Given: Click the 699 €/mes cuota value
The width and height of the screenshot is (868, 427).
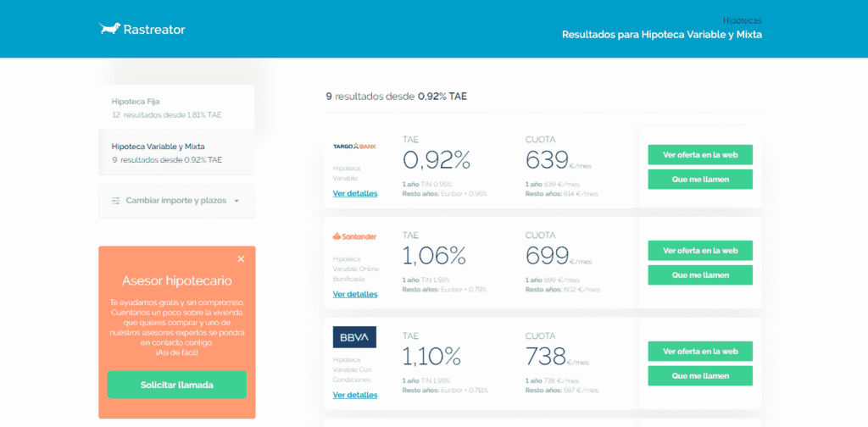Looking at the screenshot, I should [559, 256].
